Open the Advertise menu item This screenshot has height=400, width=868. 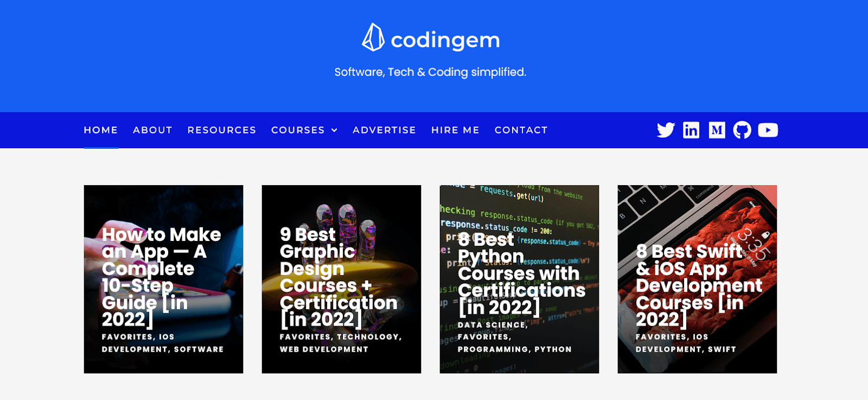[x=384, y=130]
